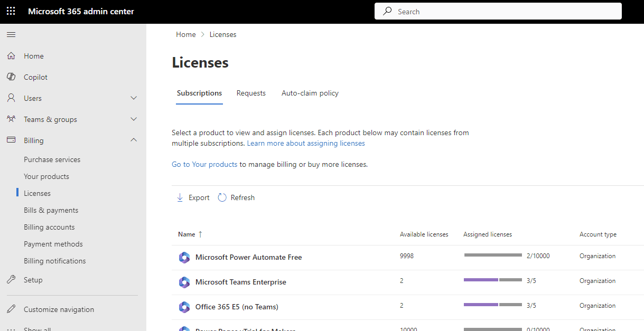Viewport: 644px width, 331px height.
Task: Click the Licenses breadcrumb
Action: click(x=223, y=34)
